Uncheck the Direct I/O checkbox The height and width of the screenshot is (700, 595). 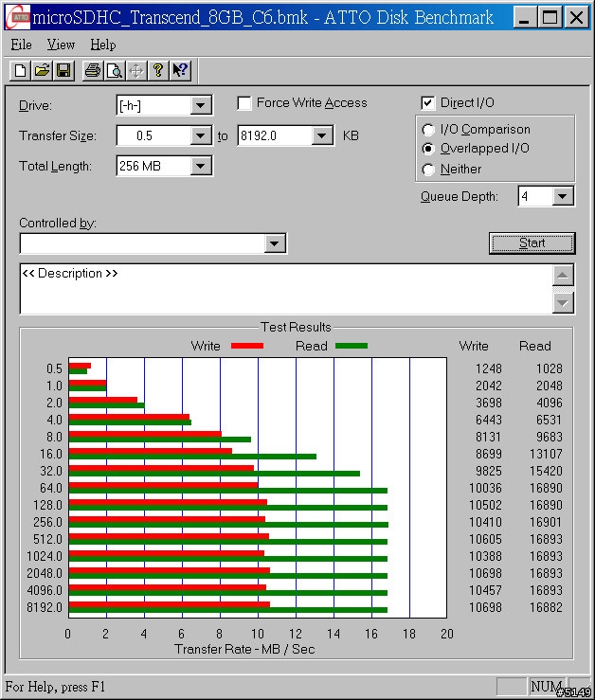(427, 103)
